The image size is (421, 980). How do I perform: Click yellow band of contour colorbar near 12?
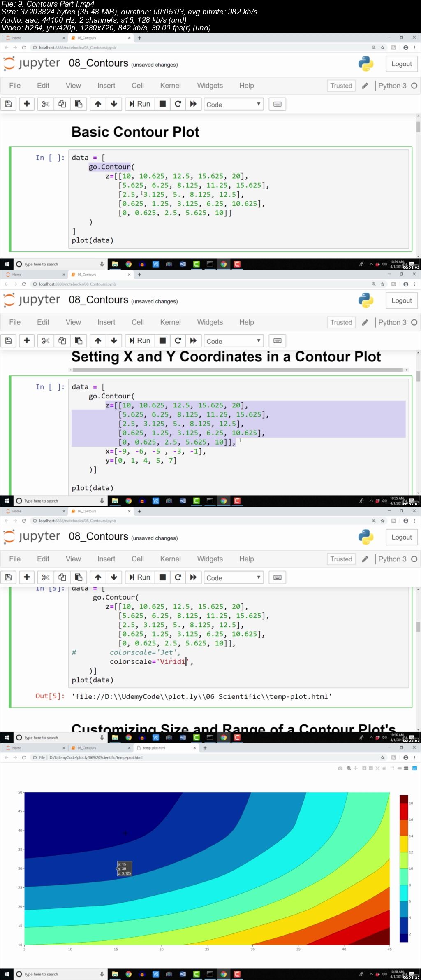[x=404, y=845]
